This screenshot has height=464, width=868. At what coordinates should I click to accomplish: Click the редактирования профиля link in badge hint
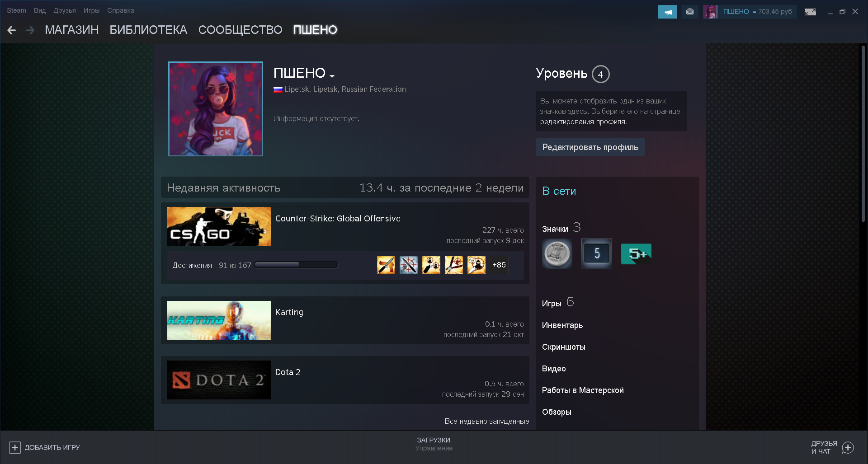pyautogui.click(x=583, y=122)
